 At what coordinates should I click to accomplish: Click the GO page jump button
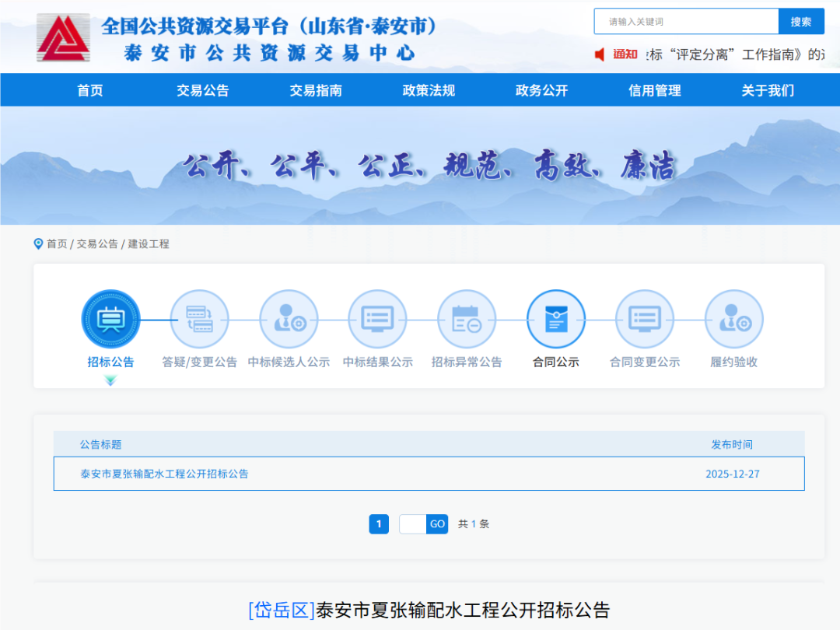tap(437, 524)
